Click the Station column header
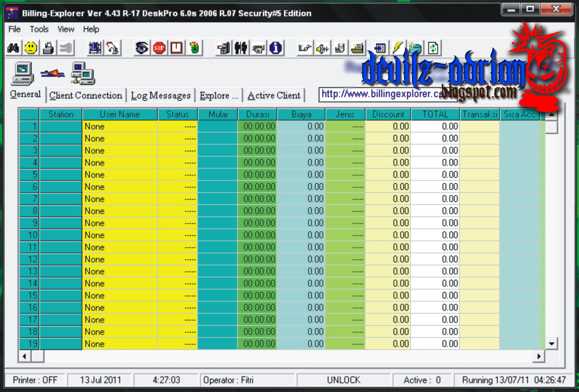Viewport: 579px width, 392px height. [61, 114]
